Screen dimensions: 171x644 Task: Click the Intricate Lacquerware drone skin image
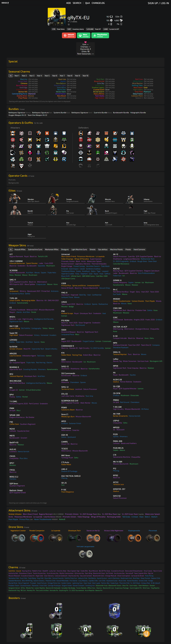pos(85,554)
